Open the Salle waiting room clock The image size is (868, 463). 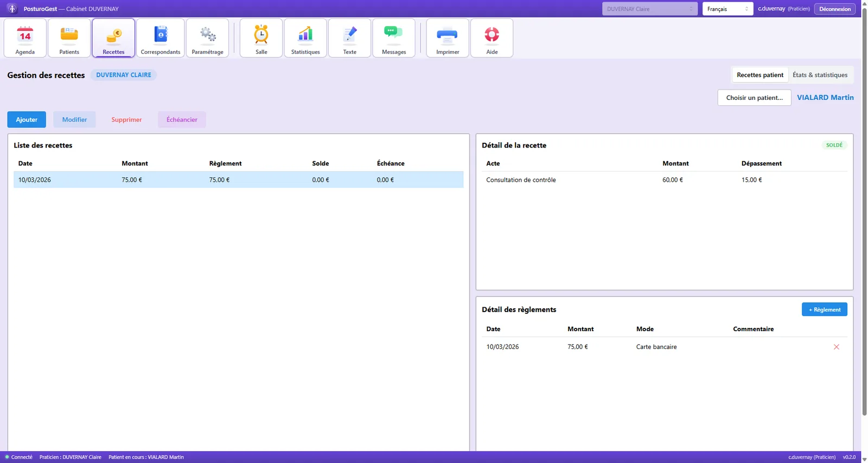[261, 38]
